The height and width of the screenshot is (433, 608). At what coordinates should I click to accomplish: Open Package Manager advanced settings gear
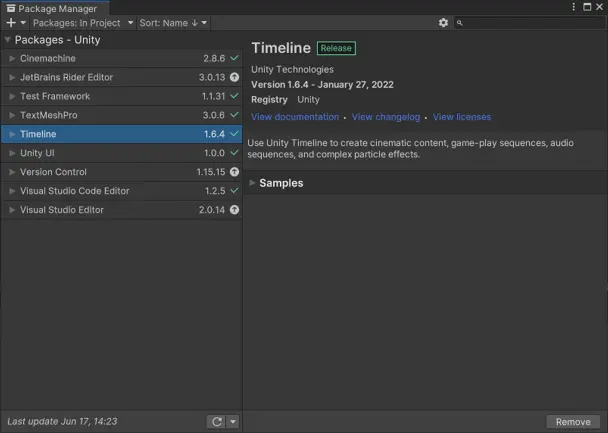(443, 23)
